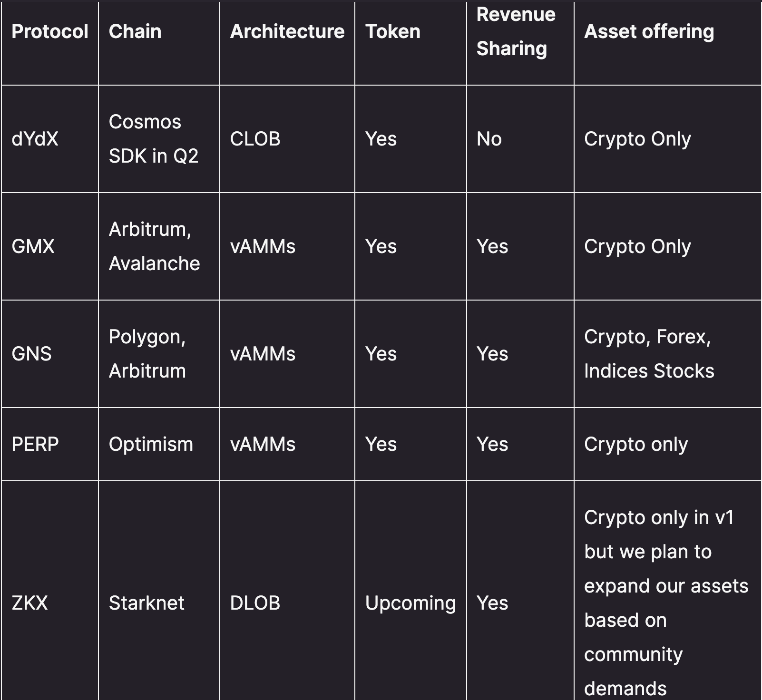This screenshot has width=762, height=700.
Task: Click the CLOB architecture cell
Action: pyautogui.click(x=255, y=139)
